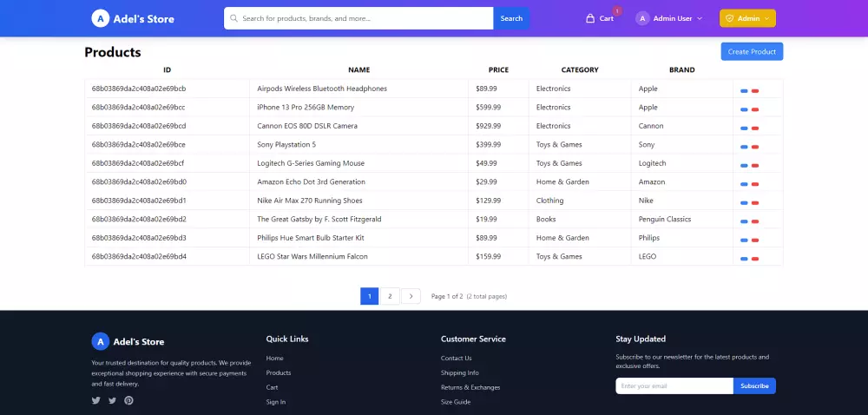
Task: Click blue edit button for Sony Playstation 5 row
Action: tap(744, 147)
